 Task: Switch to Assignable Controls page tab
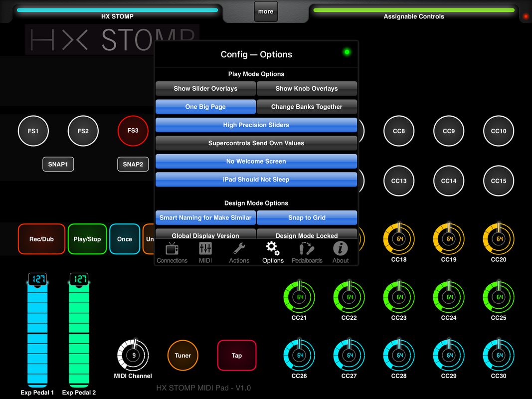pyautogui.click(x=414, y=13)
